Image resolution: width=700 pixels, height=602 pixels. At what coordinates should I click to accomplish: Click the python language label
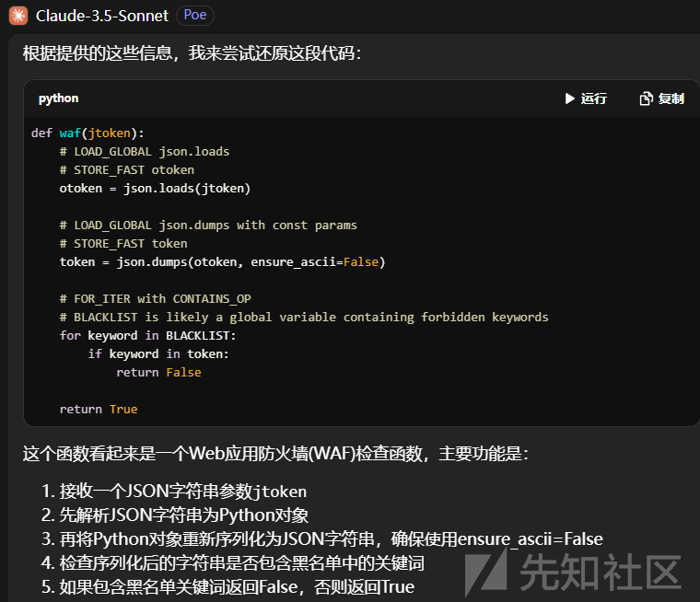pos(58,98)
